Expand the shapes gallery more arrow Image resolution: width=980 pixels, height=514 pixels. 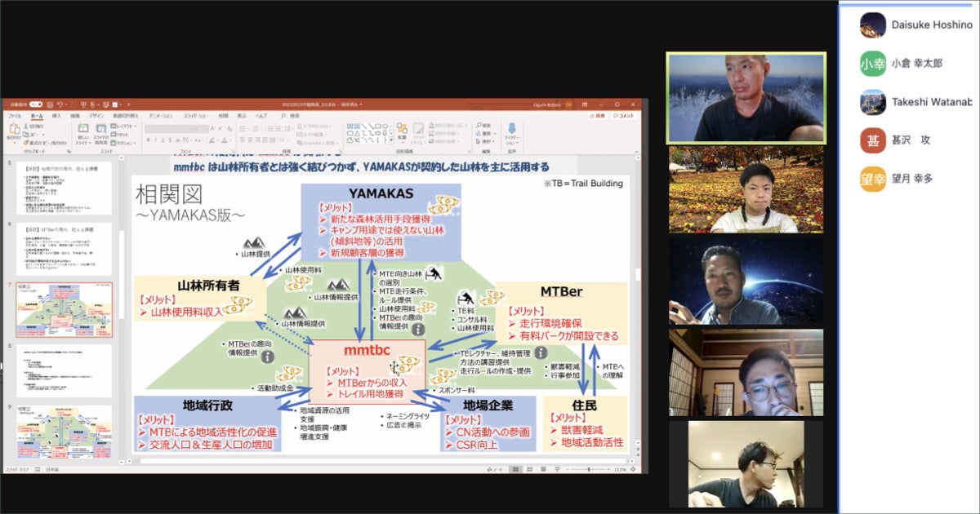point(391,140)
